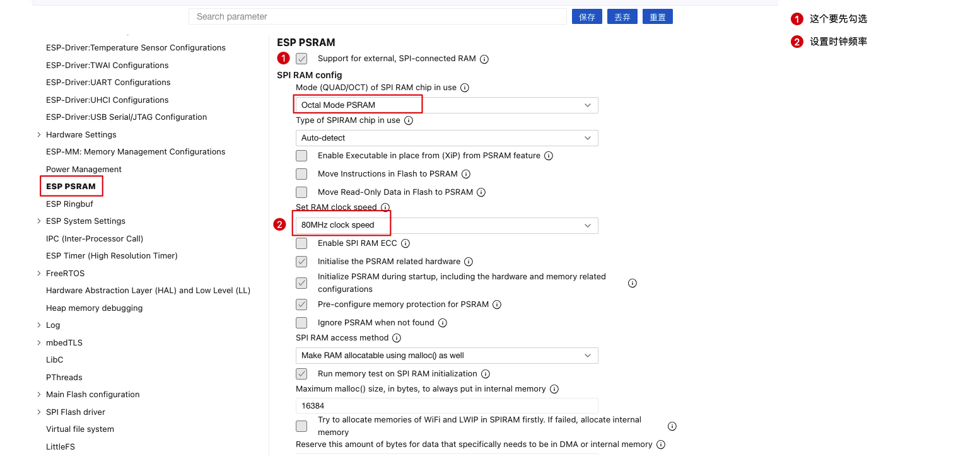Select ESP Ringbuf in the sidebar
The image size is (980, 459).
69,204
